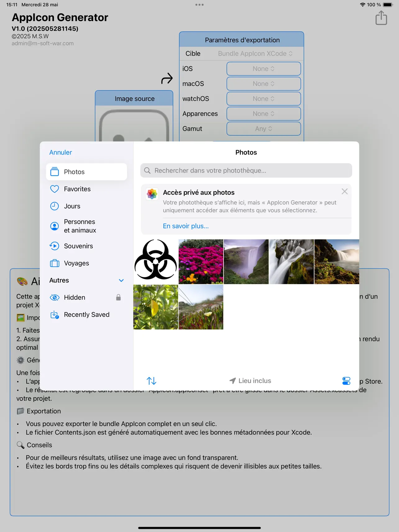Tap the location arrow in Lieu inclus

(233, 381)
